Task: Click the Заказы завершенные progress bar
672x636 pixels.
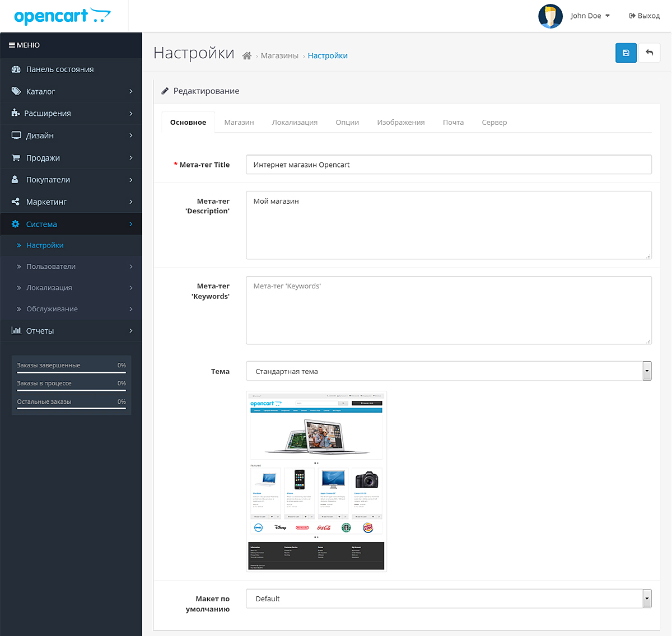Action: click(x=71, y=372)
